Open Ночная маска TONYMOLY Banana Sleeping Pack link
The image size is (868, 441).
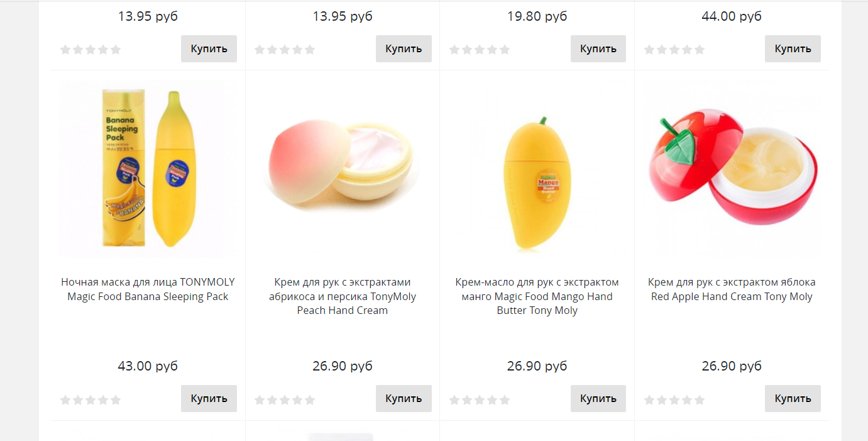click(148, 289)
